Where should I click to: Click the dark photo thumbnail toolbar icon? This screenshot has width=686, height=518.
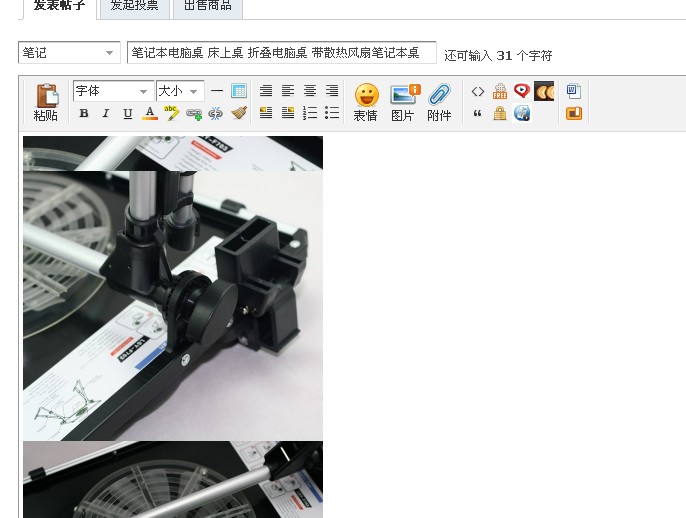544,91
